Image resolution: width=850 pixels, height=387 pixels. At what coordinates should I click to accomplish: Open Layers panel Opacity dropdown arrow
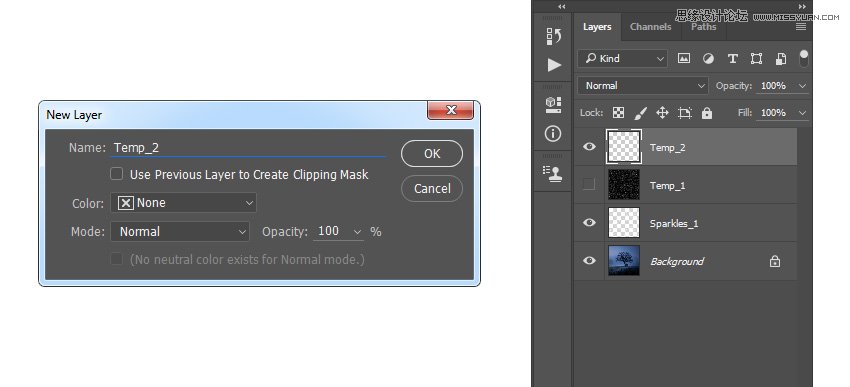pyautogui.click(x=803, y=86)
